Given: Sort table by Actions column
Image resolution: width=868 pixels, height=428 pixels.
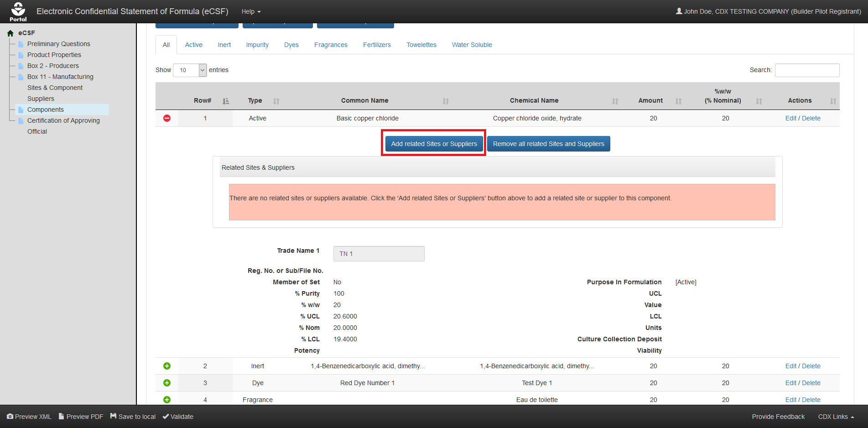Looking at the screenshot, I should 833,101.
